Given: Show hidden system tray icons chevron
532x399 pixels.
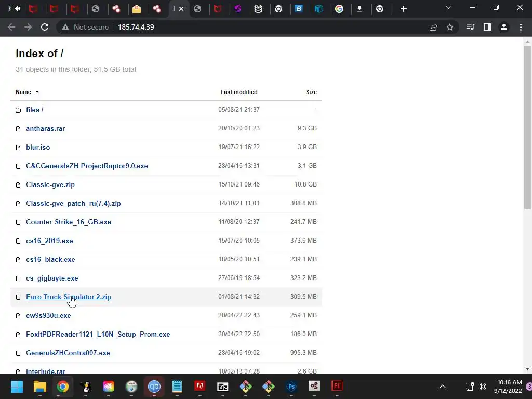Looking at the screenshot, I should (443, 387).
